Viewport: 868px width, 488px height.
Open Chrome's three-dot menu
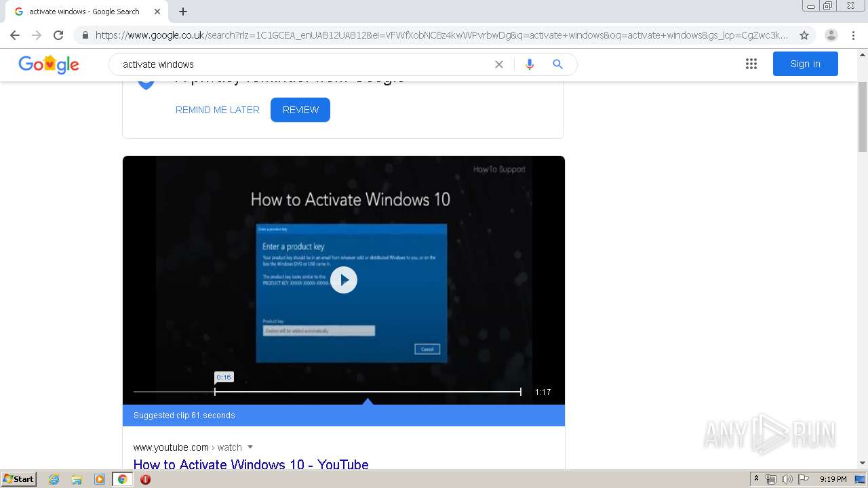pos(853,35)
